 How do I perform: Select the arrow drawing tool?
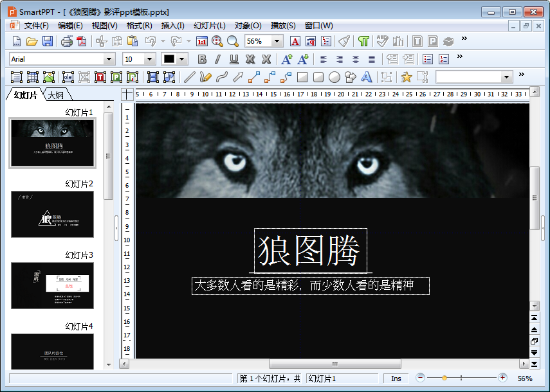(238, 77)
